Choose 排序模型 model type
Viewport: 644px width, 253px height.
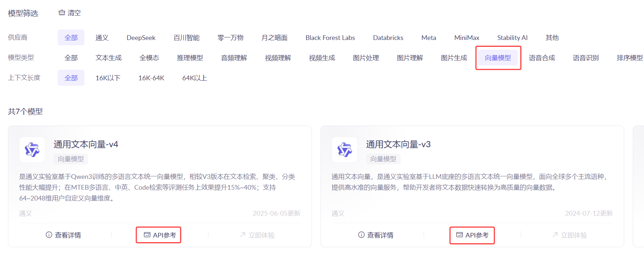pyautogui.click(x=630, y=58)
